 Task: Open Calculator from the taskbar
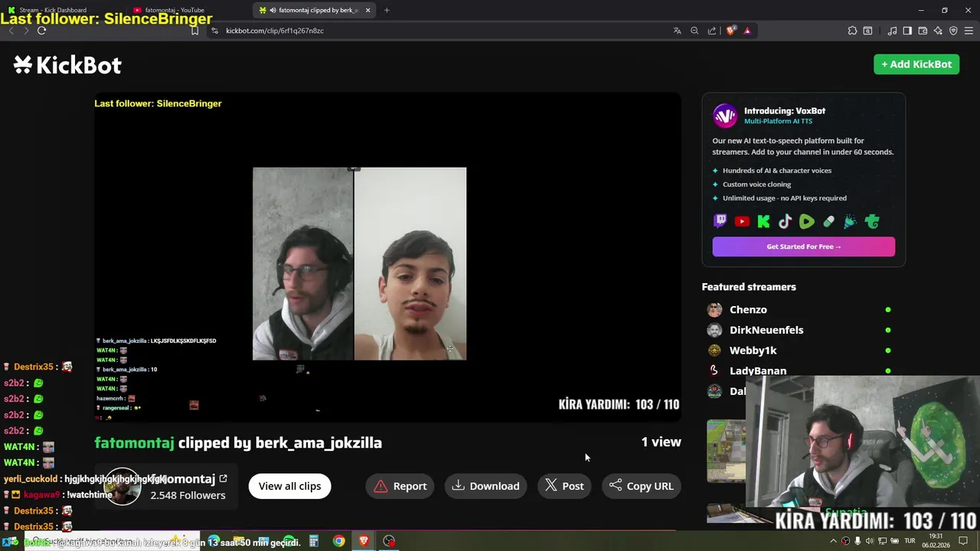click(313, 541)
